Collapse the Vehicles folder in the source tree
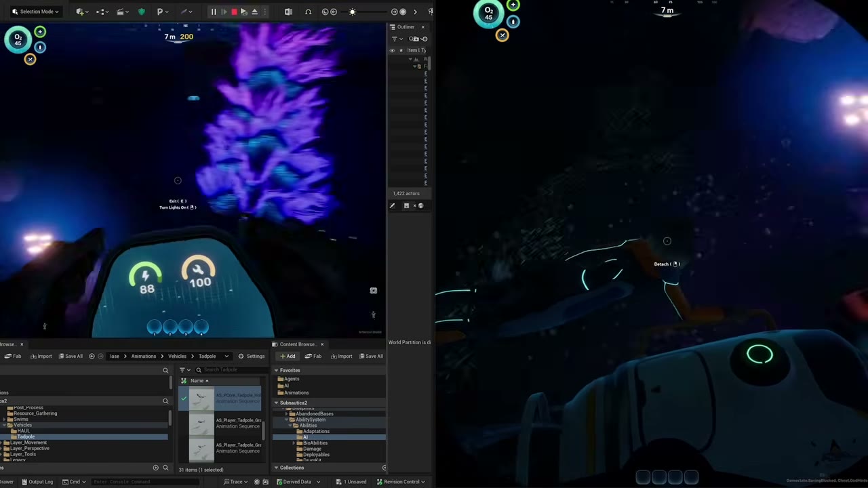Screen dimensions: 868x488 pyautogui.click(x=4, y=425)
